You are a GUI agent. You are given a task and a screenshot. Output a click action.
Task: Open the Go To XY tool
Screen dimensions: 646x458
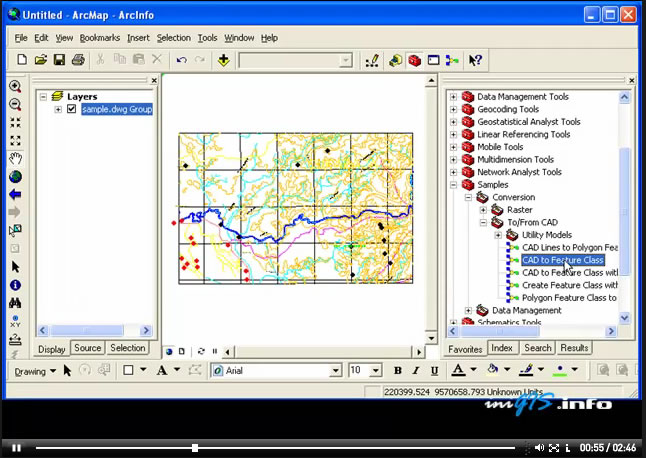point(15,321)
